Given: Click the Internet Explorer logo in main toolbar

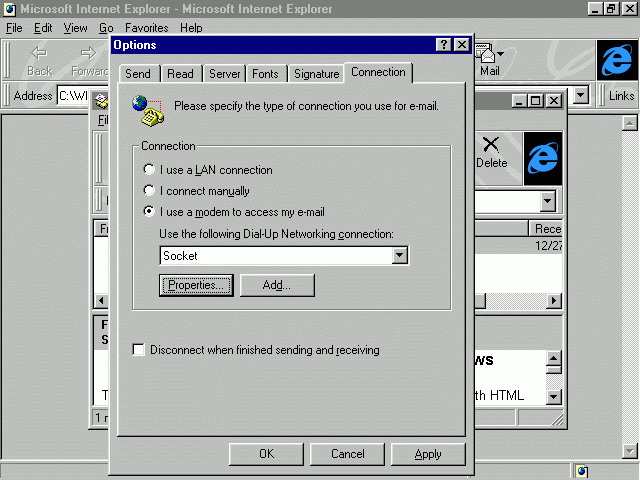Looking at the screenshot, I should (617, 60).
